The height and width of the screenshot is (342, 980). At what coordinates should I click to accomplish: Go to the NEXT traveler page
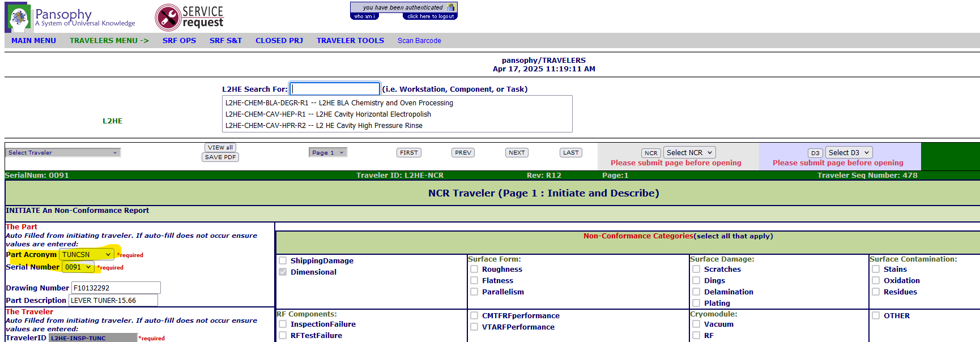(517, 153)
